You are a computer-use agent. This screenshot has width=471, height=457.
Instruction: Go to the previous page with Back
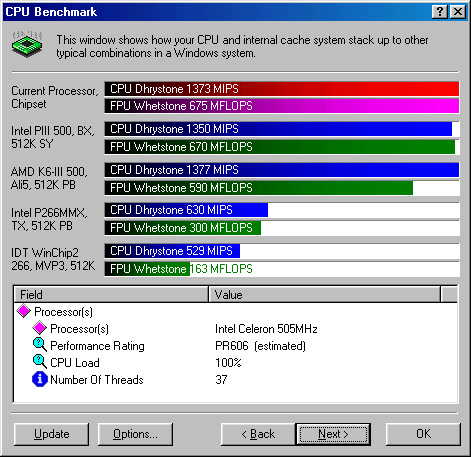coord(258,434)
